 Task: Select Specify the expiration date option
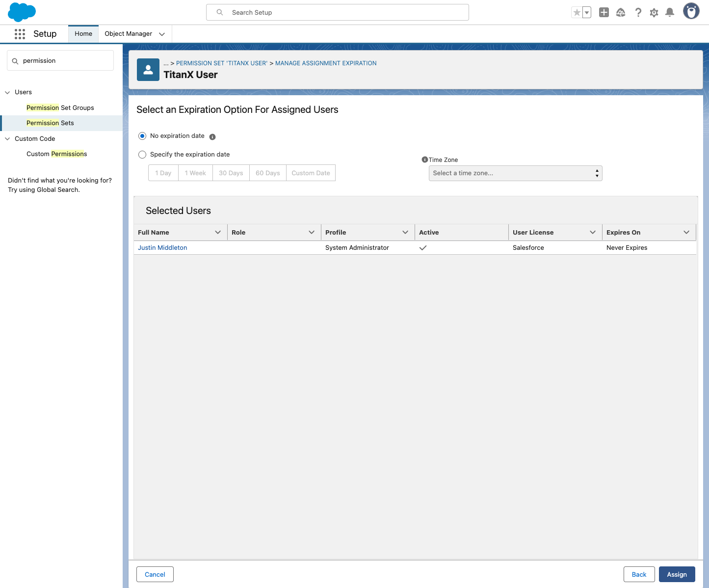coord(142,155)
